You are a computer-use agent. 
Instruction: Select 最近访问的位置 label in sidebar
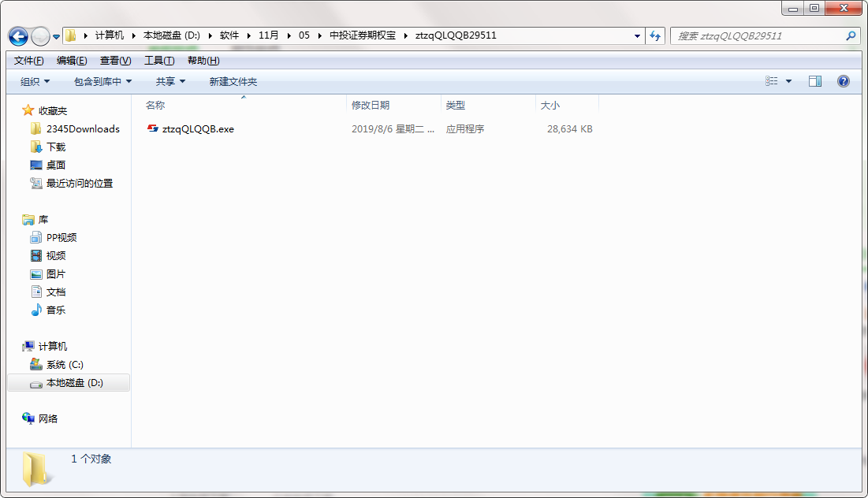coord(80,183)
